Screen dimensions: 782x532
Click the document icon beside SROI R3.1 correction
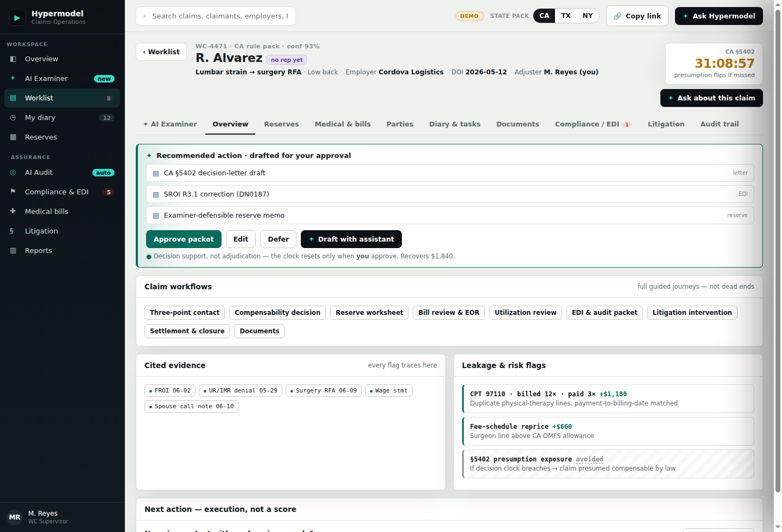point(156,194)
